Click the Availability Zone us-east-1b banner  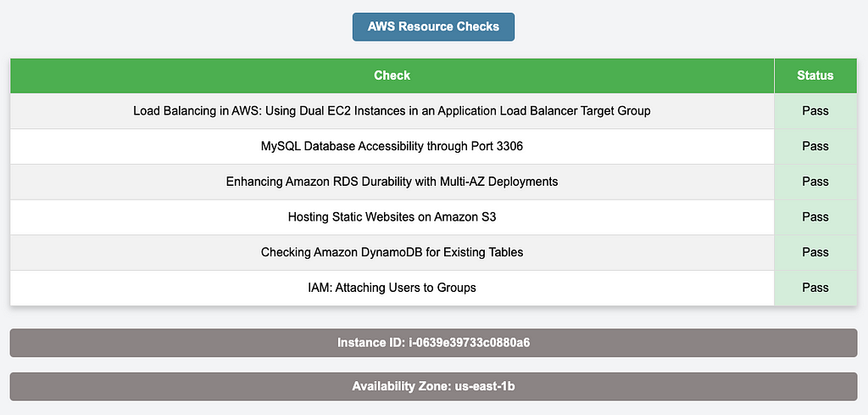[x=433, y=386]
